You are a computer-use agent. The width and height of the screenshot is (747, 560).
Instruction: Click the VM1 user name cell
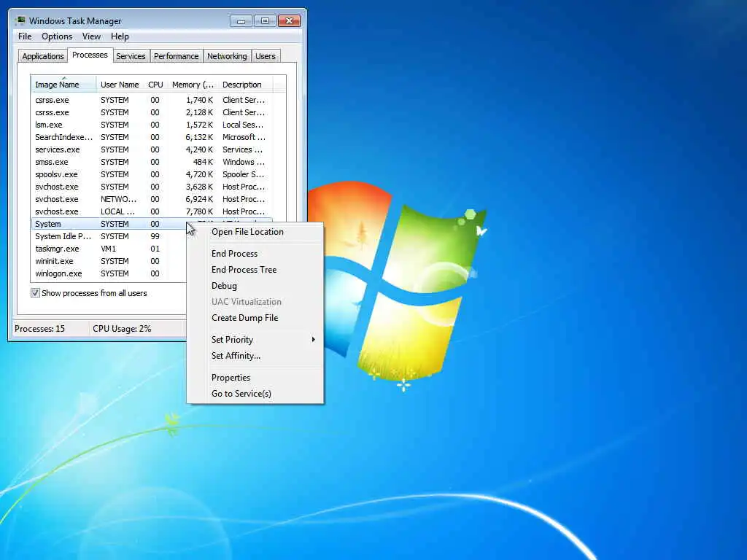pos(108,249)
